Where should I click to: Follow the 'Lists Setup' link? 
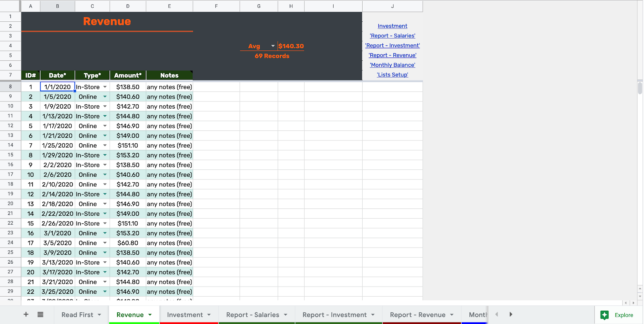coord(392,74)
